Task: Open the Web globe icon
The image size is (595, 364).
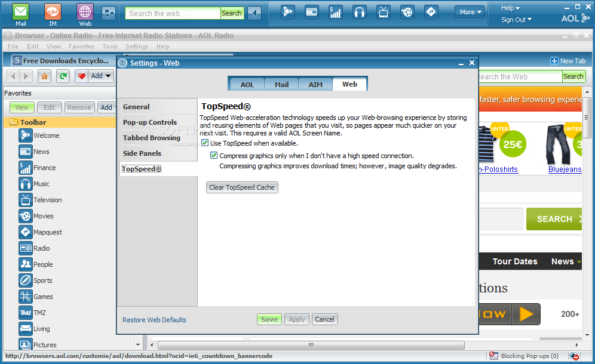Action: point(85,12)
